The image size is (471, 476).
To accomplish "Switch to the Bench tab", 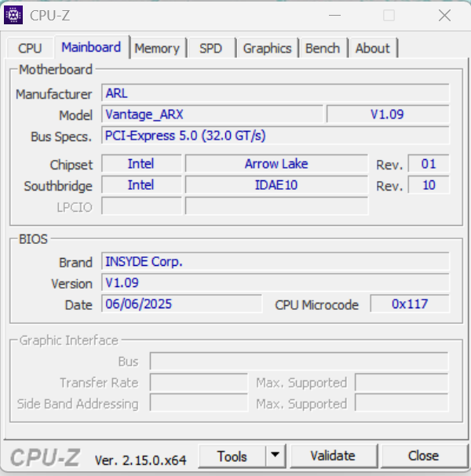I will (323, 49).
